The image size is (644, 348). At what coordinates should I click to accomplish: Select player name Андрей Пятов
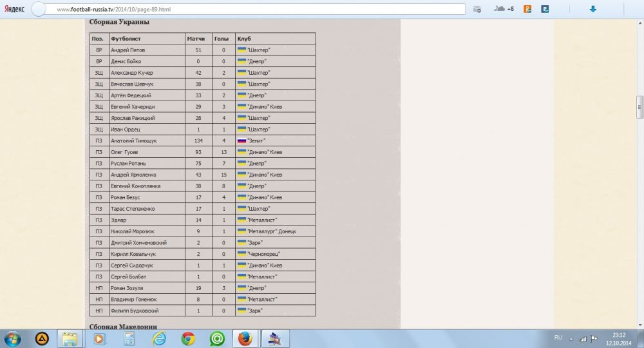128,50
